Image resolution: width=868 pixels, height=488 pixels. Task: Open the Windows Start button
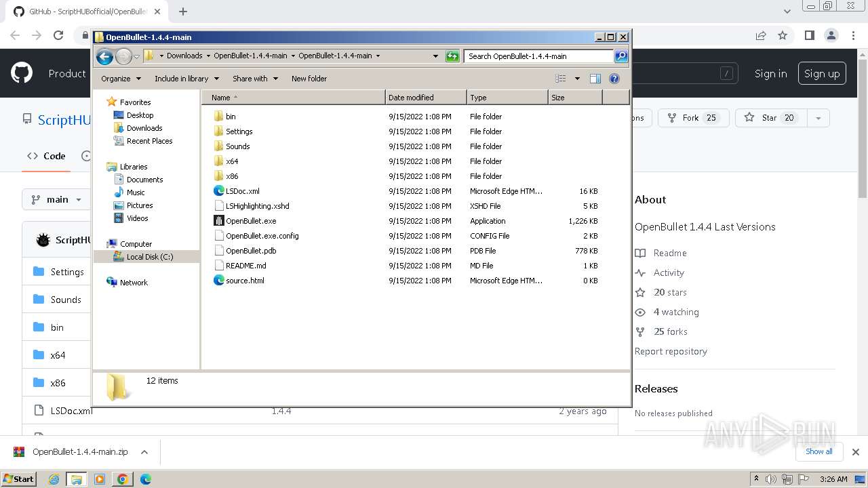point(18,479)
